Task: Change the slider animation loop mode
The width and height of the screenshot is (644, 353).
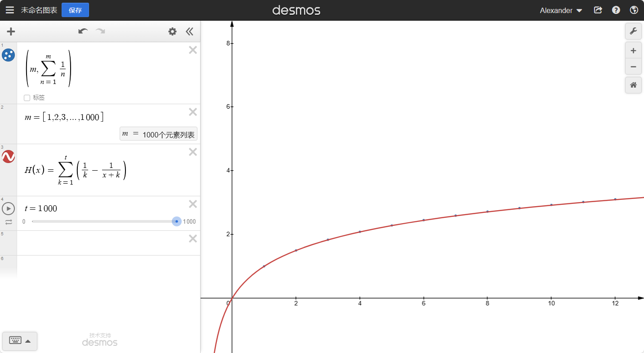Action: coord(9,222)
